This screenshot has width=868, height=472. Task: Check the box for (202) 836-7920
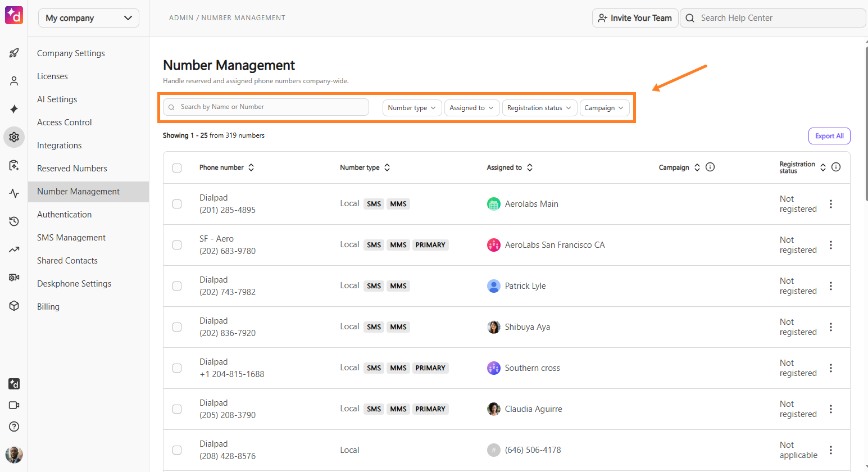[177, 327]
